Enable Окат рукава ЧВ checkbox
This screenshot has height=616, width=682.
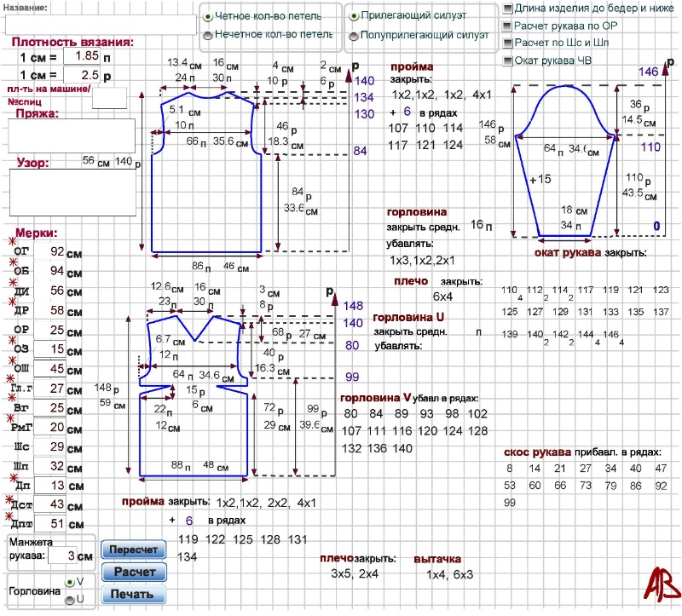(508, 60)
